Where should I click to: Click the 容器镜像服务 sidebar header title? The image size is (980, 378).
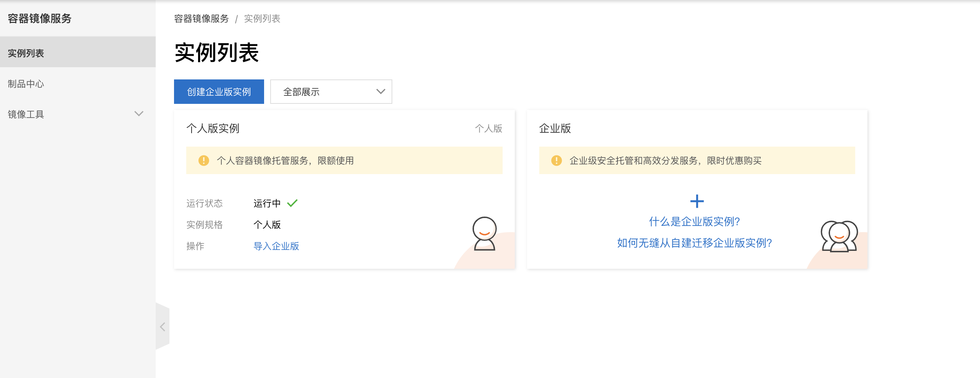[x=40, y=18]
